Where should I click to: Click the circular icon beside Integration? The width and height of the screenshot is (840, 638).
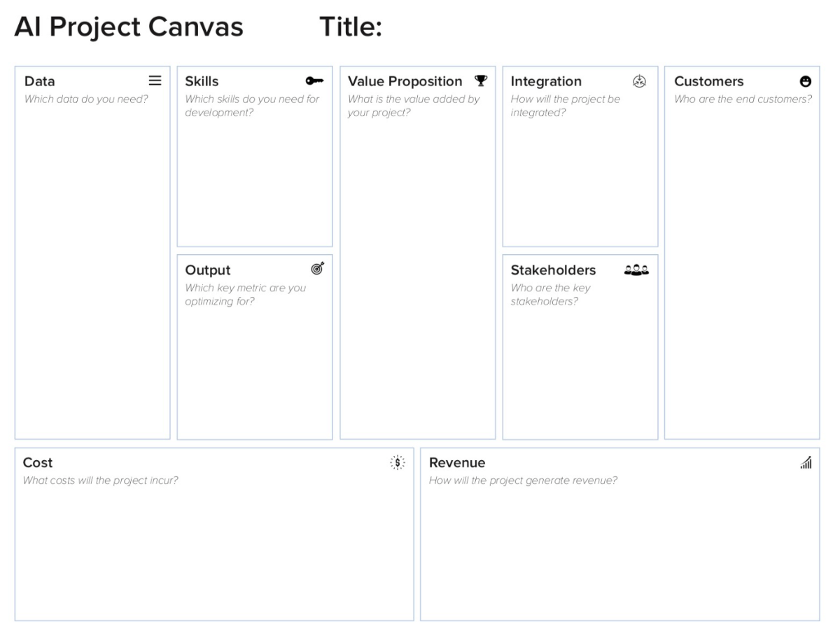[639, 81]
